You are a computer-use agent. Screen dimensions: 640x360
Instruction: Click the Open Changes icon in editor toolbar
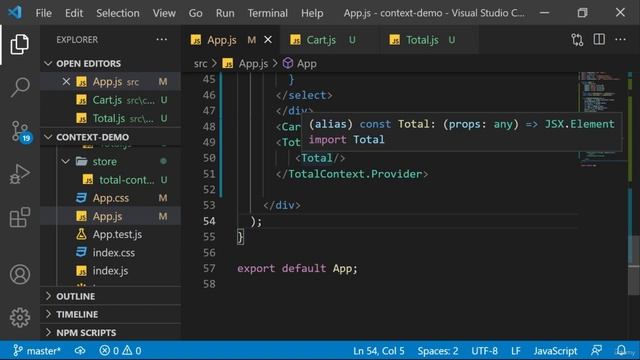[x=577, y=40]
